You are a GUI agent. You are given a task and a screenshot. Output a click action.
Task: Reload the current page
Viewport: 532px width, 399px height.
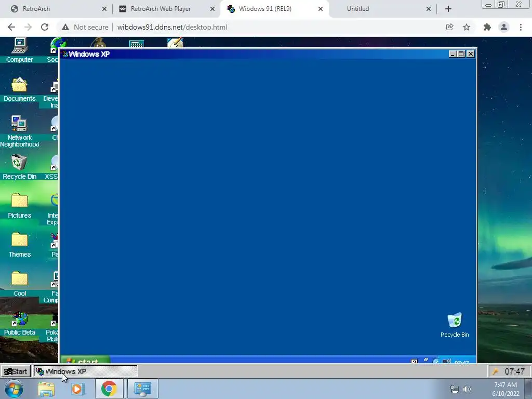[x=45, y=27]
